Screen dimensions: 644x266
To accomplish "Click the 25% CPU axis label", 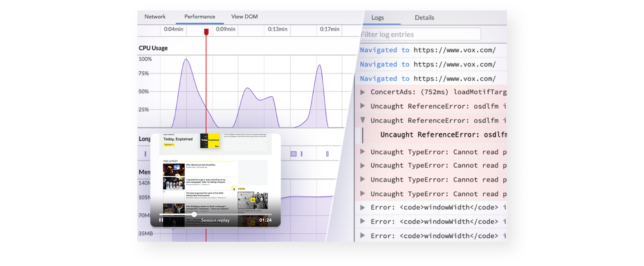I will pyautogui.click(x=144, y=109).
